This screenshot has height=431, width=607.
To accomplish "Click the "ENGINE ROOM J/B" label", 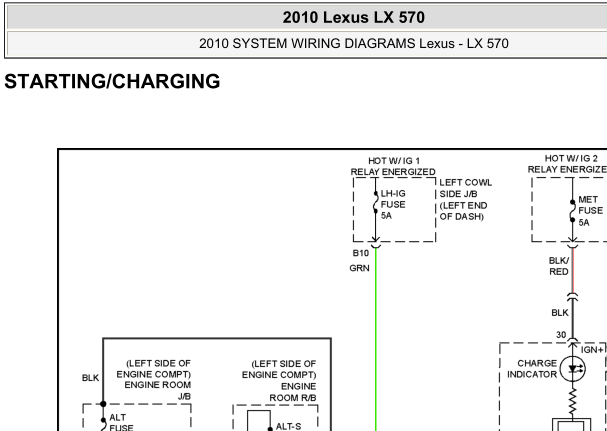I will point(157,391).
